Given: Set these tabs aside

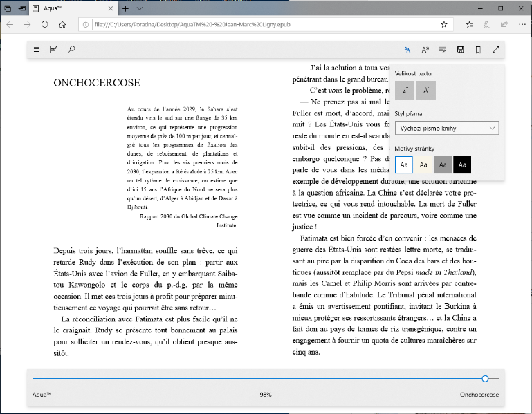Looking at the screenshot, I should (22, 8).
